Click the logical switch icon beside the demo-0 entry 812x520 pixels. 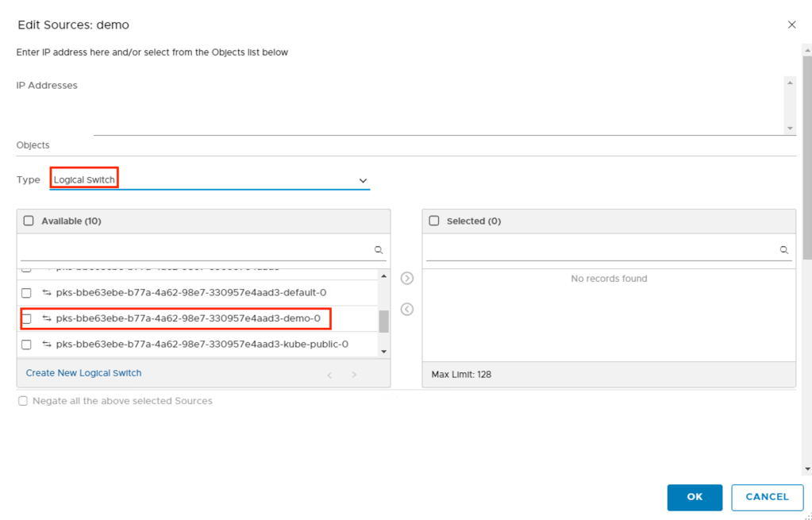(x=47, y=318)
